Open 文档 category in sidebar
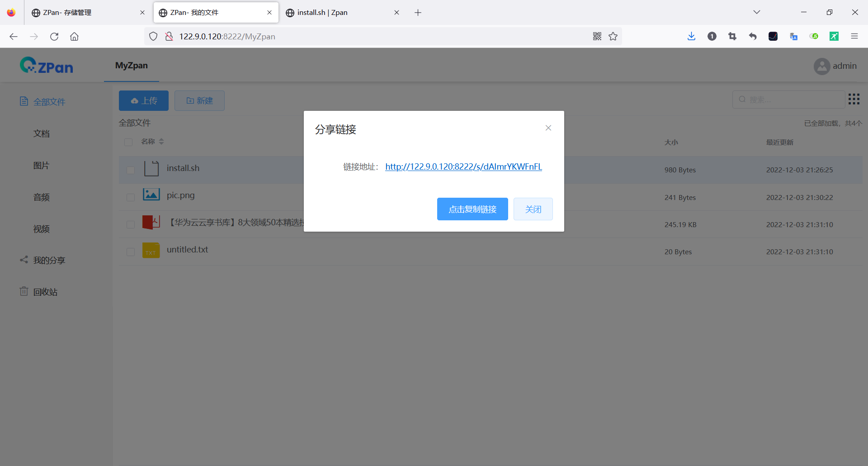868x466 pixels. click(41, 133)
